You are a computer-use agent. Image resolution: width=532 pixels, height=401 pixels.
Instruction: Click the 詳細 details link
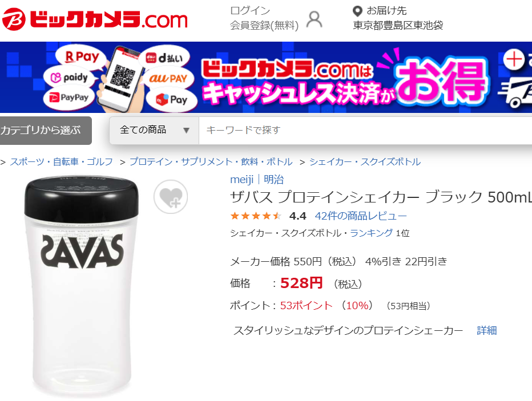tap(487, 330)
